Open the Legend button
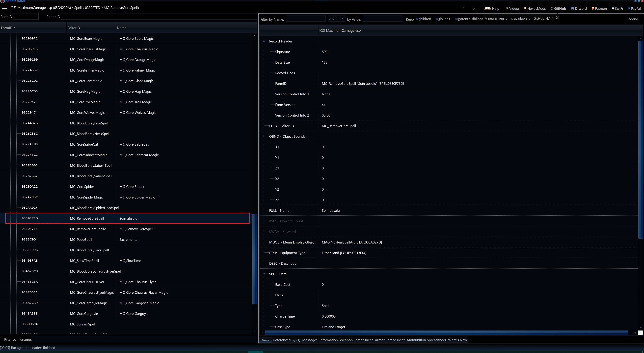 point(632,19)
